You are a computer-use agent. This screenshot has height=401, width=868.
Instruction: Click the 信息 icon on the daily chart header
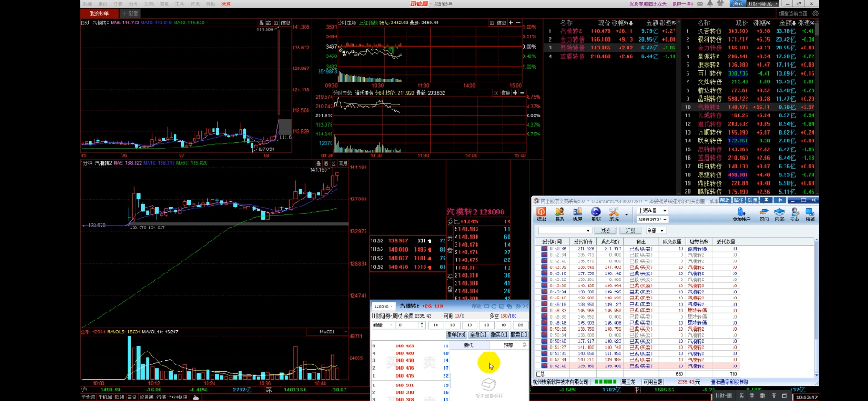[x=285, y=23]
